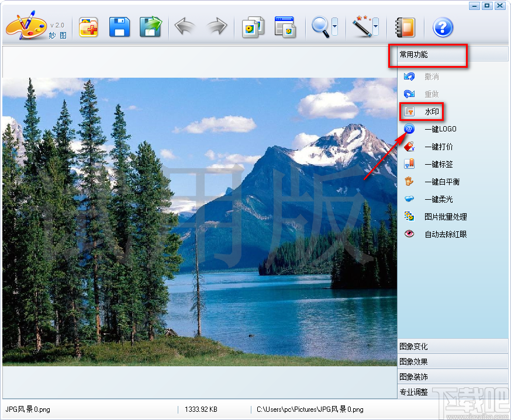This screenshot has height=420, width=511.
Task: Expand the 常用功能 panel header
Action: tap(453, 54)
